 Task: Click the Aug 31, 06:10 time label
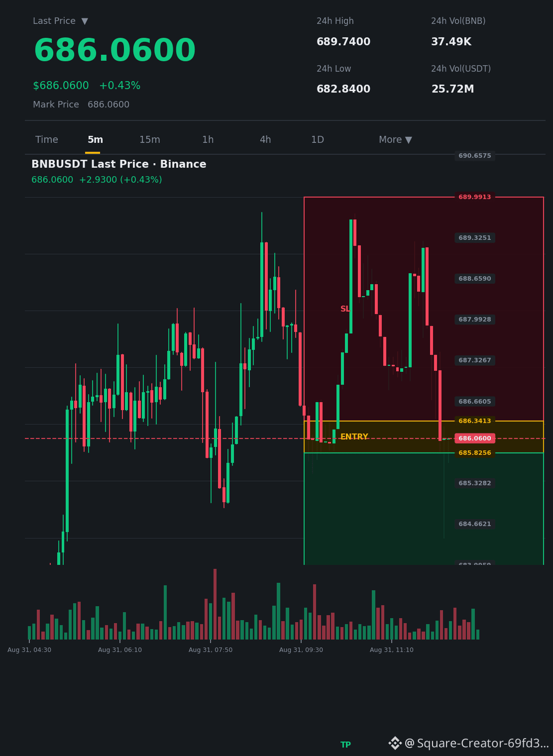[120, 650]
